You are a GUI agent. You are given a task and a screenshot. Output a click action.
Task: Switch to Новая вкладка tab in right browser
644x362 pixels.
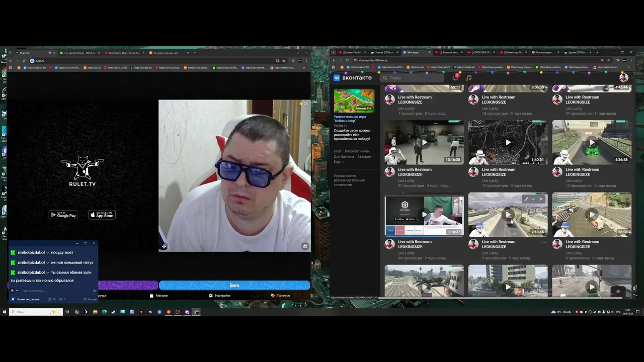pos(546,52)
